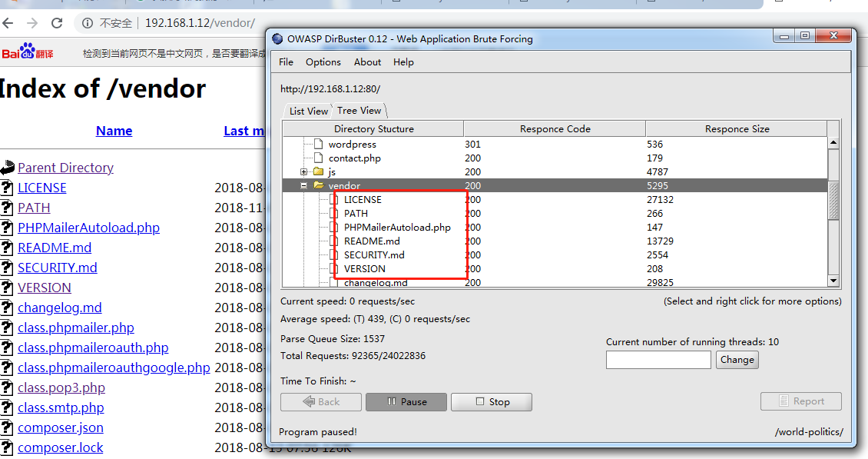The width and height of the screenshot is (868, 459).
Task: Expand the js folder node
Action: 303,172
